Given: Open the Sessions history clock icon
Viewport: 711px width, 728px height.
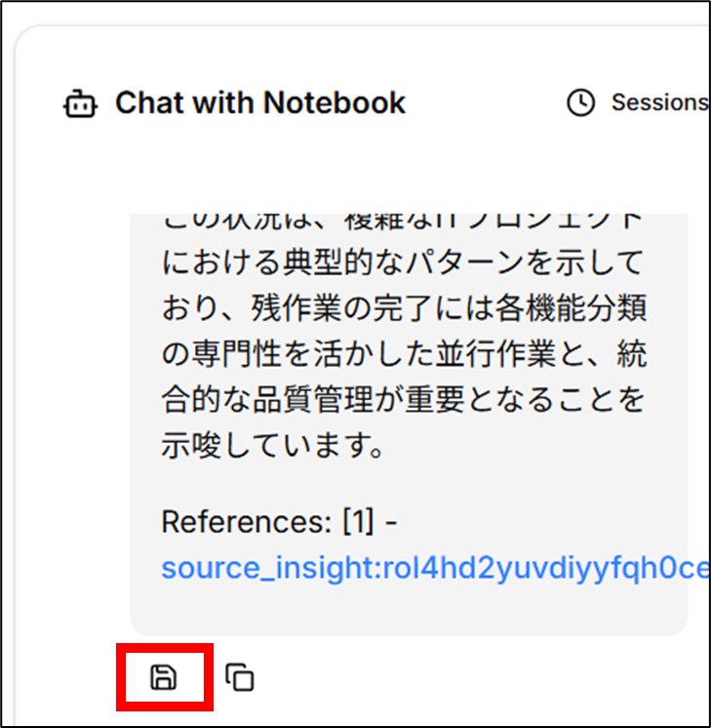Looking at the screenshot, I should [580, 102].
